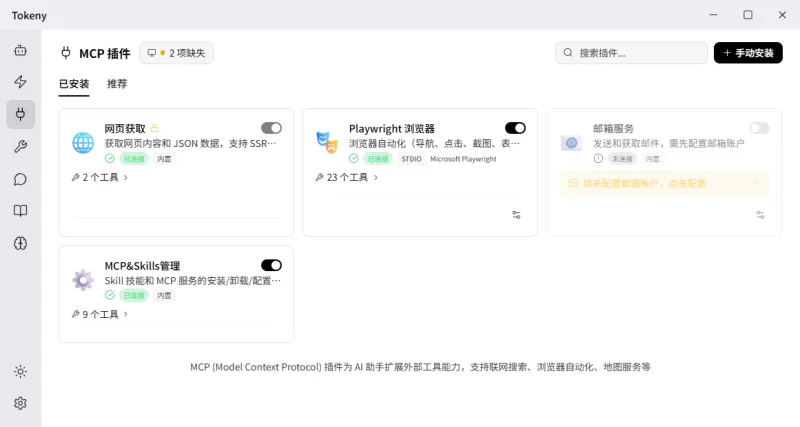Screen dimensions: 800x427
Task: Click the 网页获取 title
Action: click(125, 129)
